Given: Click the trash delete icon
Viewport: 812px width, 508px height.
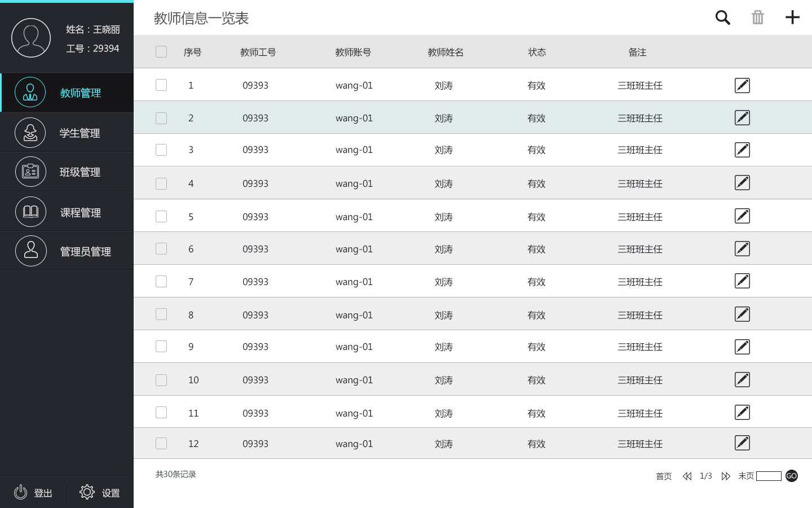Looking at the screenshot, I should click(758, 17).
